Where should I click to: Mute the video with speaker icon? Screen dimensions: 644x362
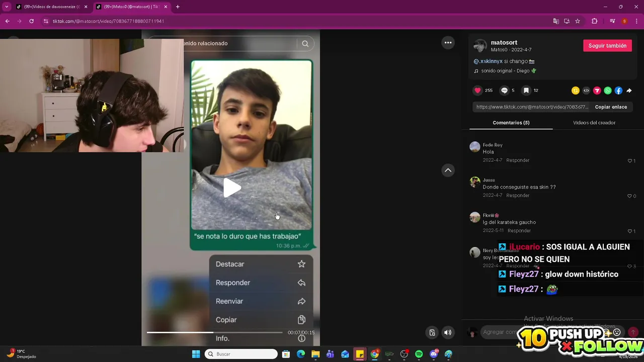(x=447, y=332)
